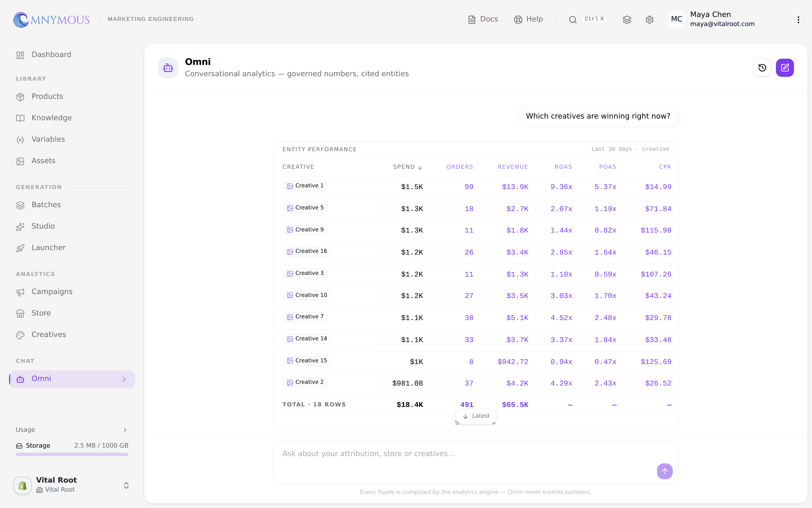Click the Launcher rocket icon
812x508 pixels.
(x=21, y=248)
